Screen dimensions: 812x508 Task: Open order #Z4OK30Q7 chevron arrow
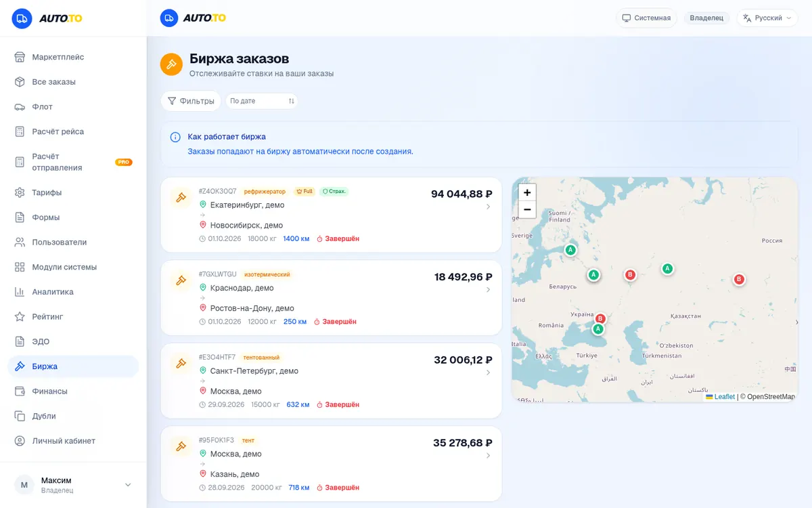[489, 207]
